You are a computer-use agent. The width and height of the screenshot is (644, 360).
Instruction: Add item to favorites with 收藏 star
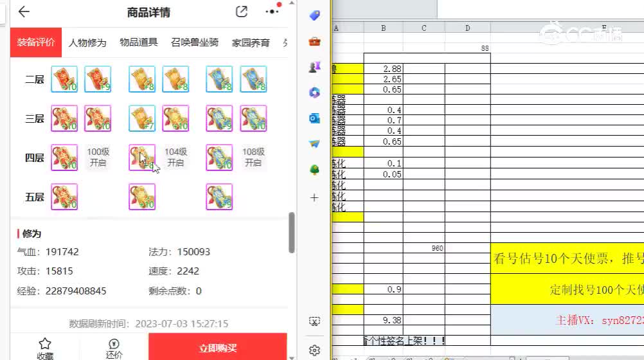pos(45,348)
